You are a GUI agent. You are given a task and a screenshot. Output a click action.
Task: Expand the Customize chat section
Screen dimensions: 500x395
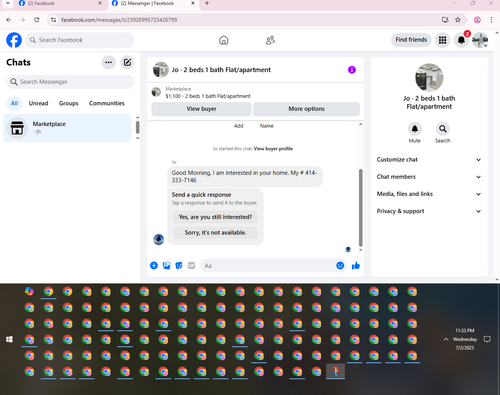click(x=429, y=160)
